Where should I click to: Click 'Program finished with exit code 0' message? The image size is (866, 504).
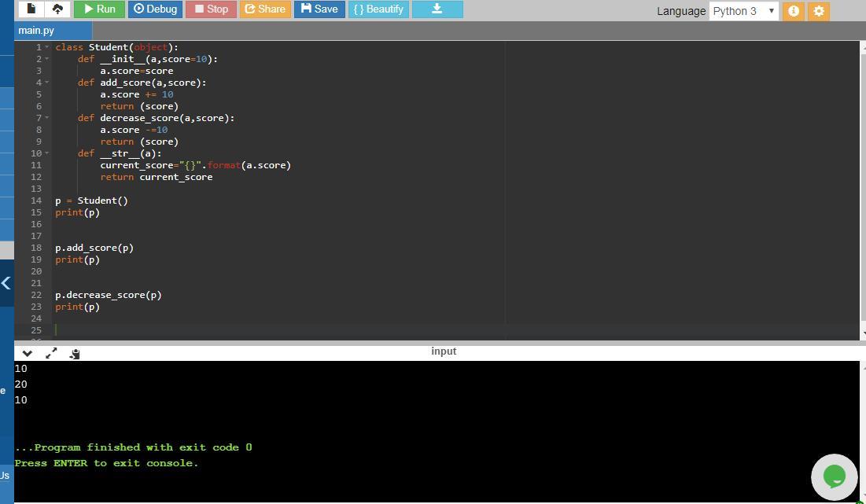click(133, 447)
